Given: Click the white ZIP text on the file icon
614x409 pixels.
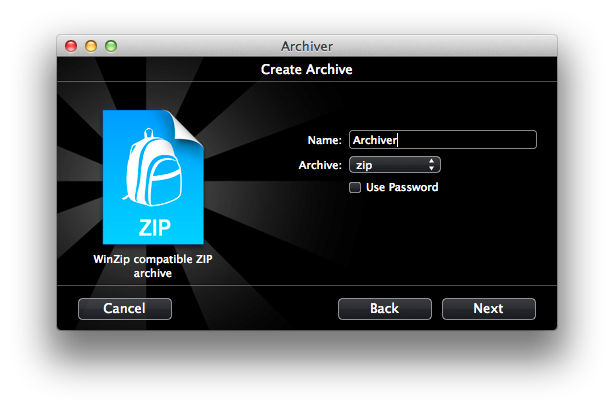Looking at the screenshot, I should [x=153, y=221].
